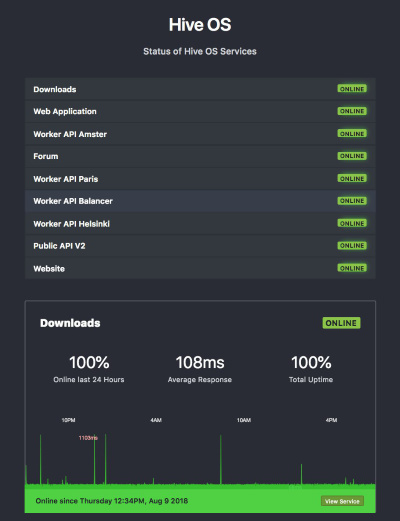Select Worker API Balancer row
Image resolution: width=400 pixels, height=521 pixels.
point(200,201)
